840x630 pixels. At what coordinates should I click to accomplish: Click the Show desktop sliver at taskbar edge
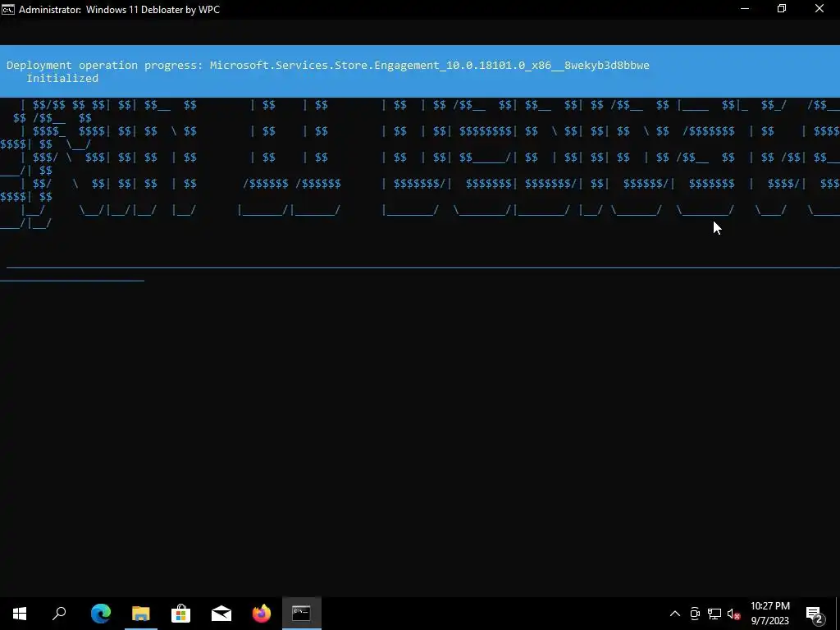838,614
